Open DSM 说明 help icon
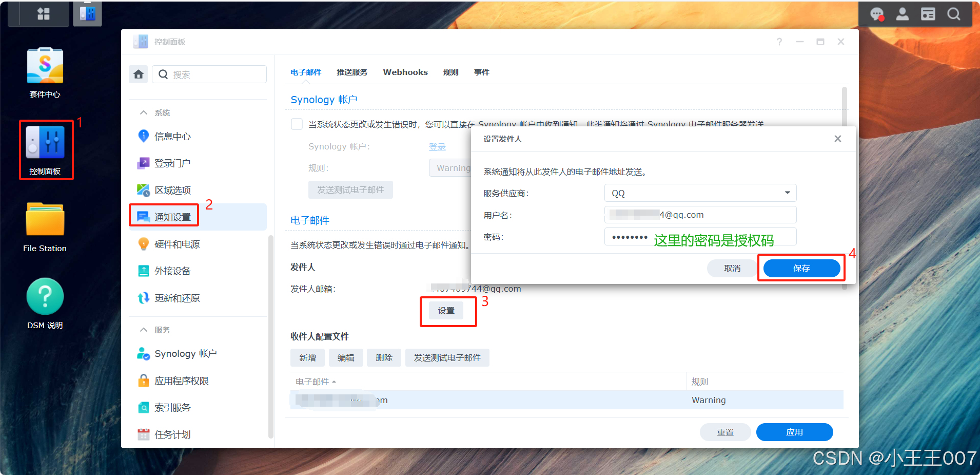This screenshot has height=475, width=980. click(x=45, y=303)
